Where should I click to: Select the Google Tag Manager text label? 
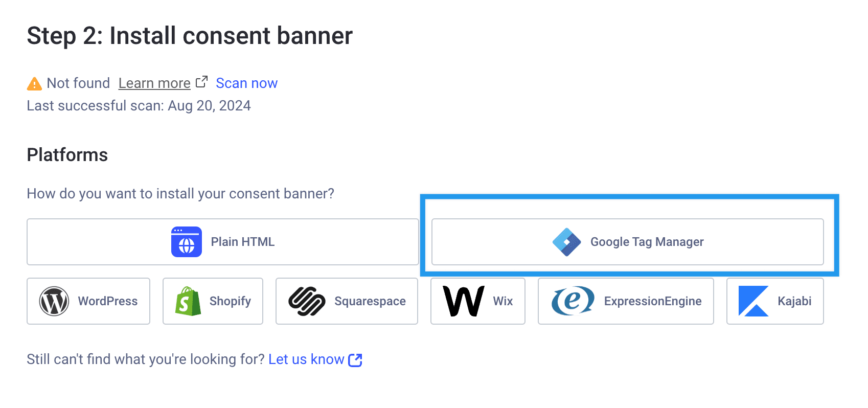[x=647, y=242]
